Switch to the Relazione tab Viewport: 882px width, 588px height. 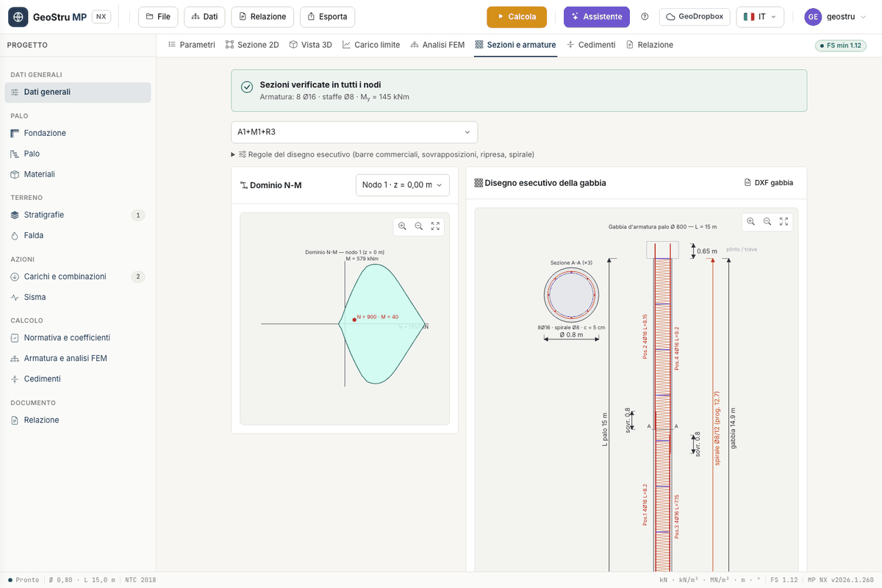point(649,45)
